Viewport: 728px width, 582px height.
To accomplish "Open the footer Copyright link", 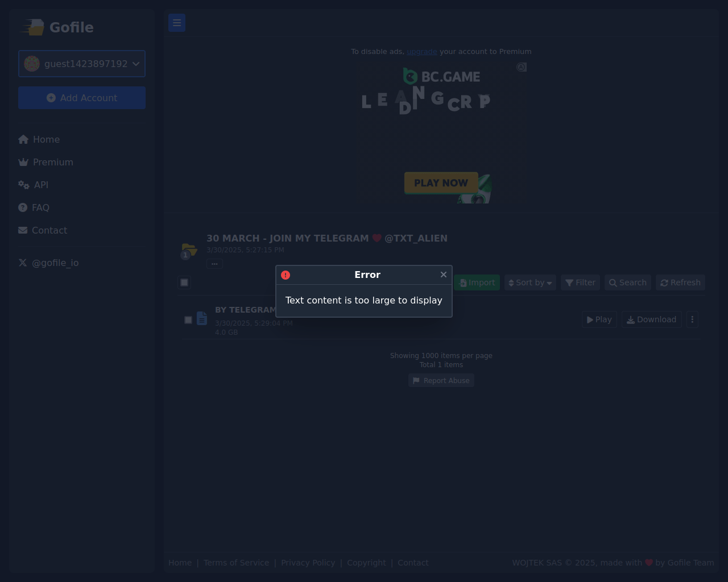I will pos(366,563).
